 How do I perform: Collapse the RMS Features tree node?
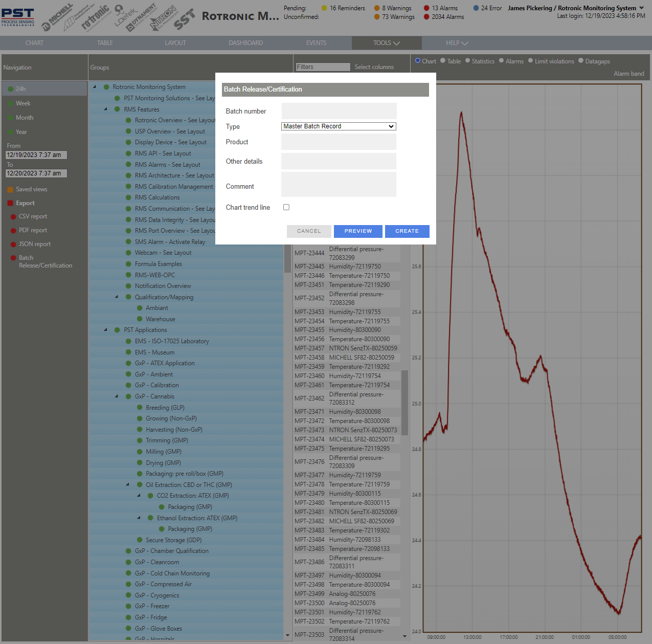pyautogui.click(x=105, y=109)
